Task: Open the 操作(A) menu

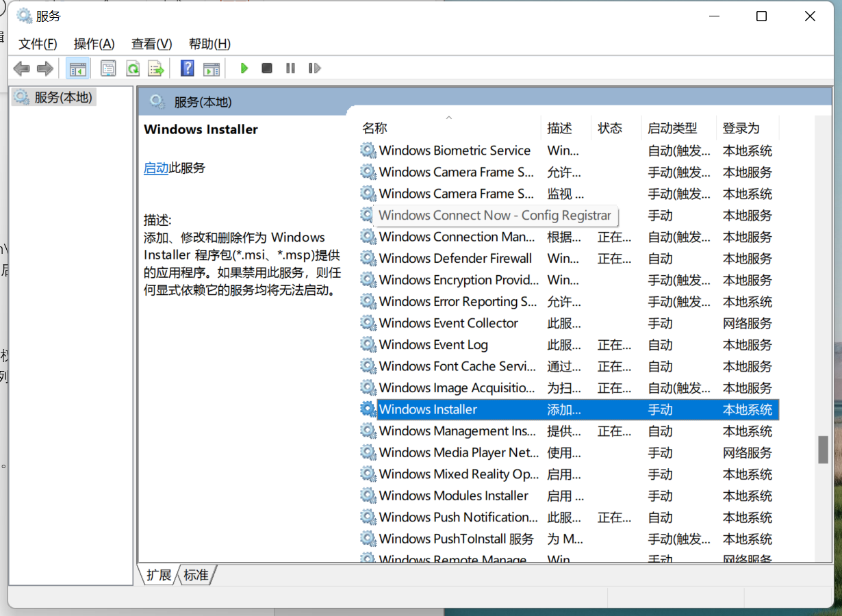Action: coord(94,44)
